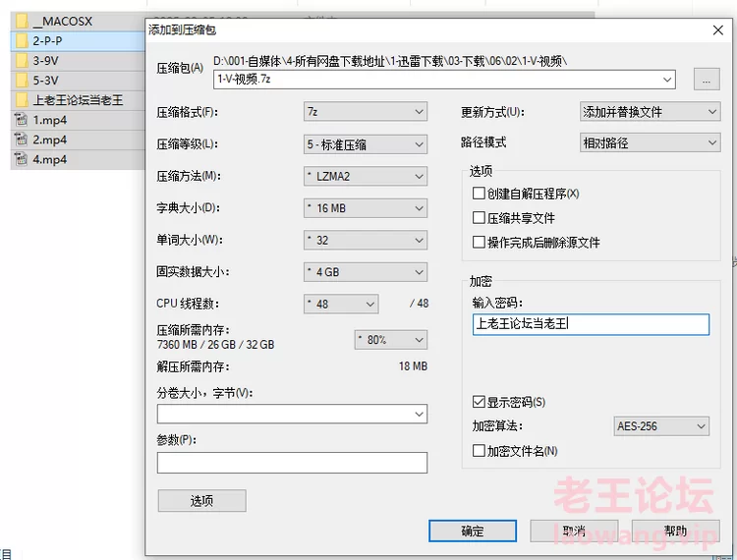Open the 更新方式 dropdown

[x=651, y=111]
